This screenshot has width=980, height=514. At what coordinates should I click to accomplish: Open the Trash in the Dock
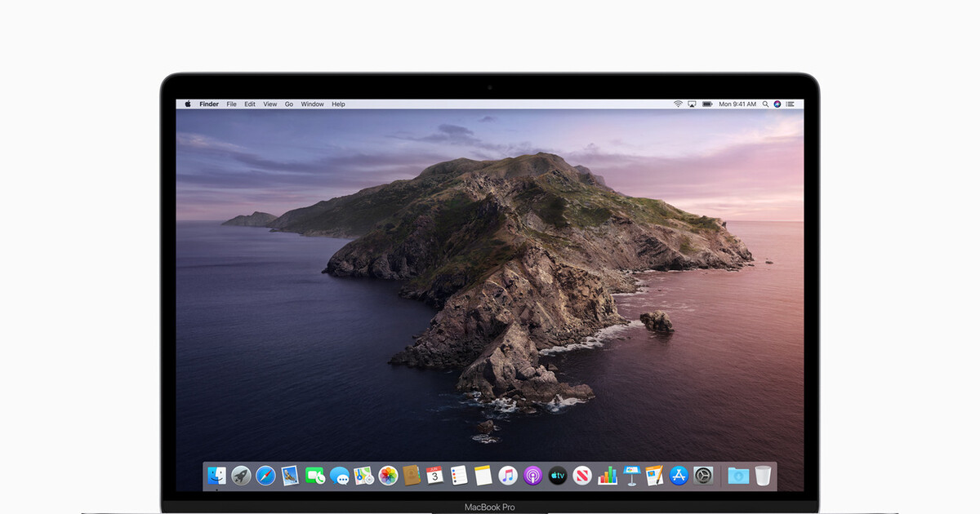tap(763, 476)
